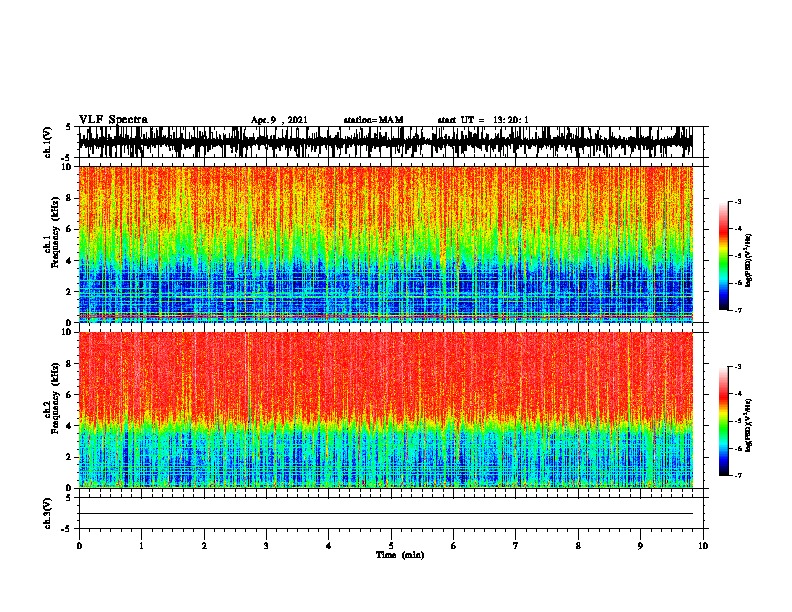Click the 9 minute tick label on time axis
792x612 pixels.
640,546
